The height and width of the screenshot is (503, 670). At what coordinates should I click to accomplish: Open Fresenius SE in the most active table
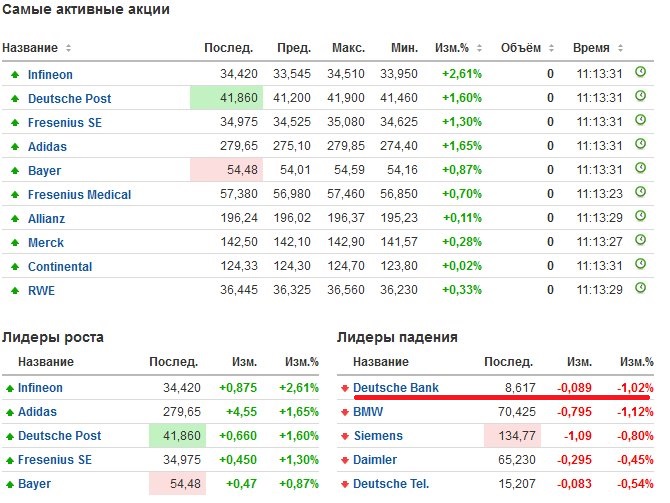point(65,123)
